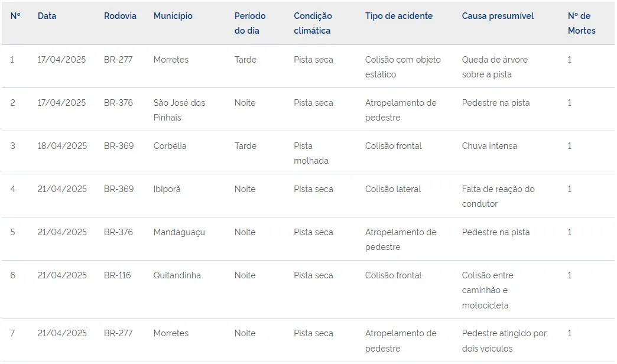Click the Data column header
The width and height of the screenshot is (617, 364).
(x=47, y=16)
